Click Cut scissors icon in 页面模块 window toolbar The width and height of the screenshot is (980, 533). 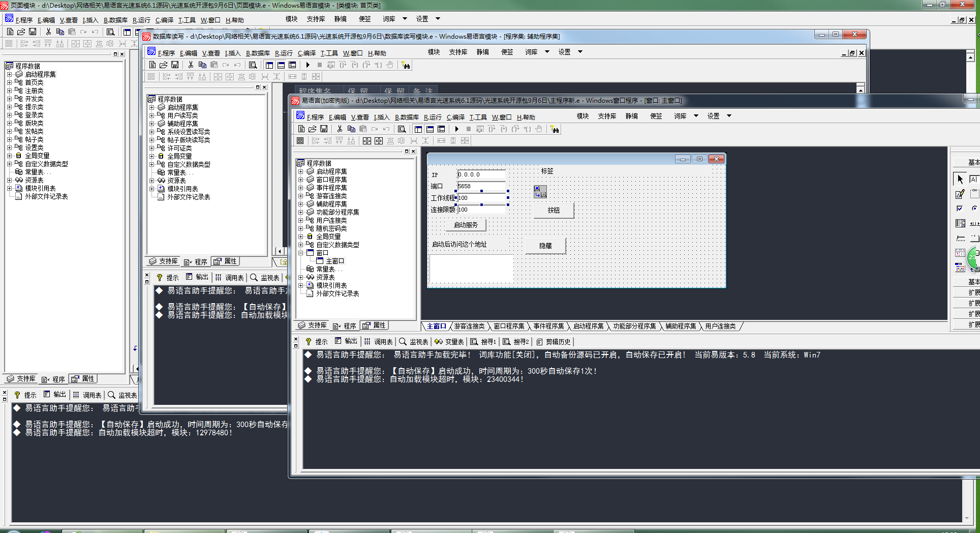(x=48, y=32)
